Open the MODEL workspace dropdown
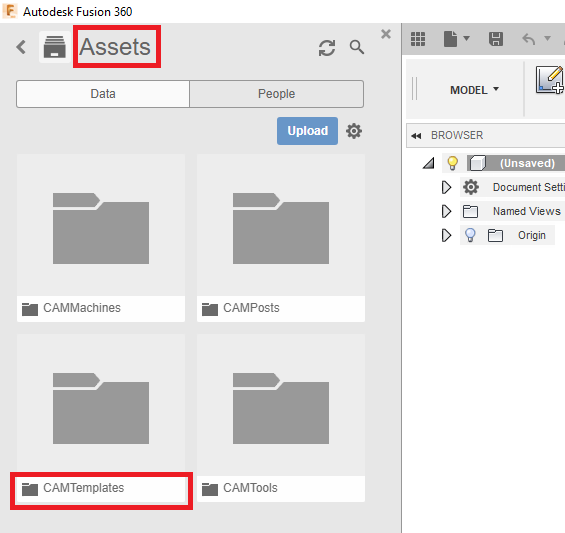 (474, 90)
